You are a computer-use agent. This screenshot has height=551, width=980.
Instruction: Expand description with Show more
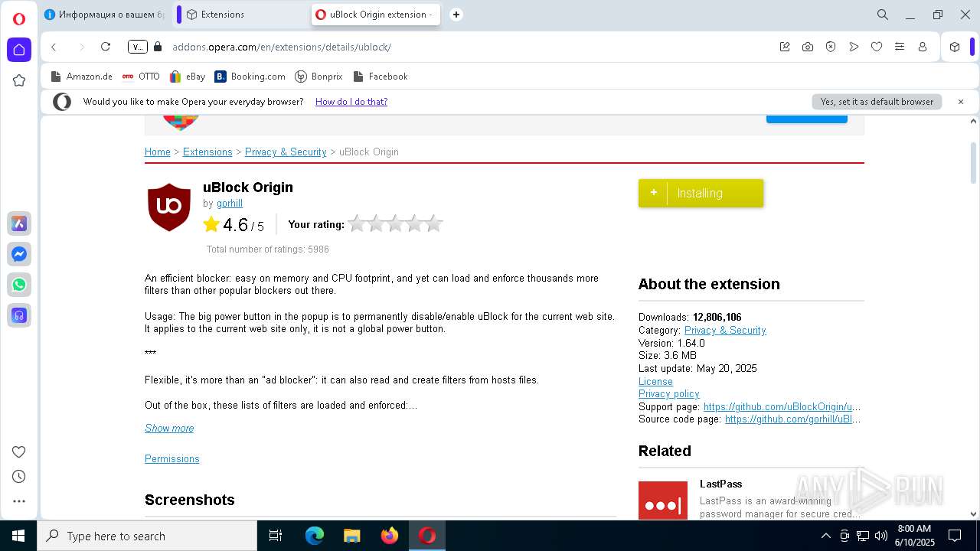(169, 428)
